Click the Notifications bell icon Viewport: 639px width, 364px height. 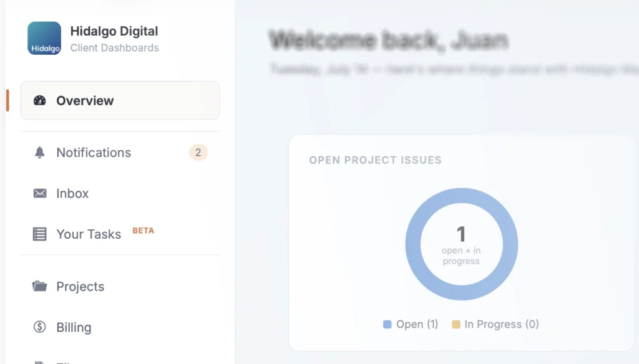(x=39, y=152)
